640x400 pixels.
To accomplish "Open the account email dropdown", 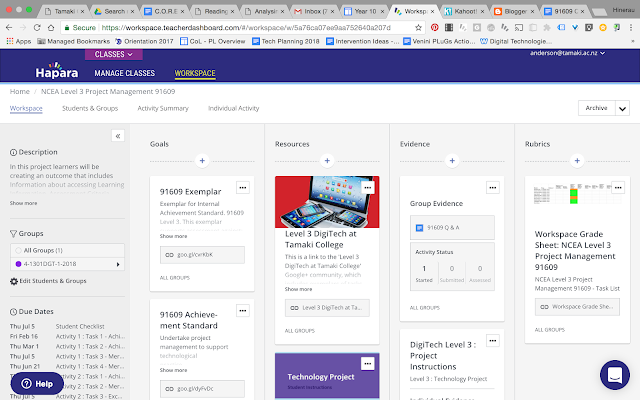I will point(567,53).
